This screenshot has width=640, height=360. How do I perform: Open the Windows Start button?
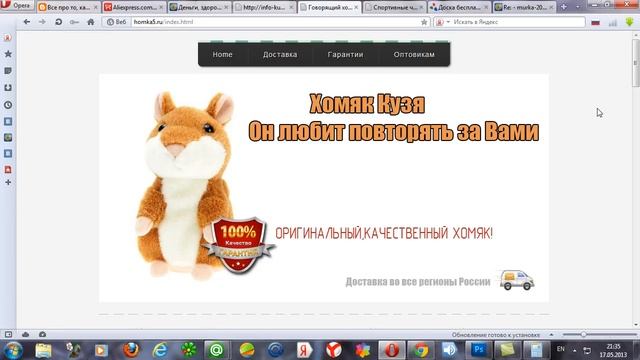[x=13, y=350]
